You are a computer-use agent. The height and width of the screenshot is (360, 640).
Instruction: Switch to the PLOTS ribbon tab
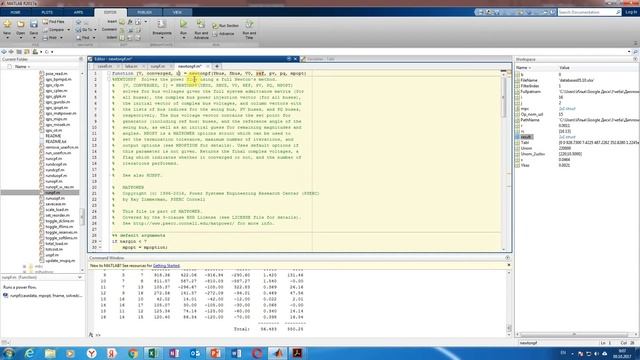[47, 12]
